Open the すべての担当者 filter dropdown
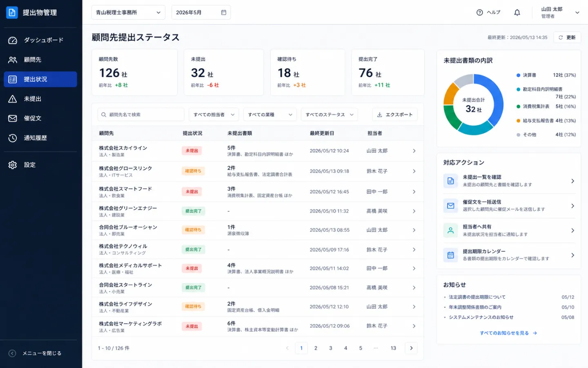The height and width of the screenshot is (368, 588). click(214, 115)
